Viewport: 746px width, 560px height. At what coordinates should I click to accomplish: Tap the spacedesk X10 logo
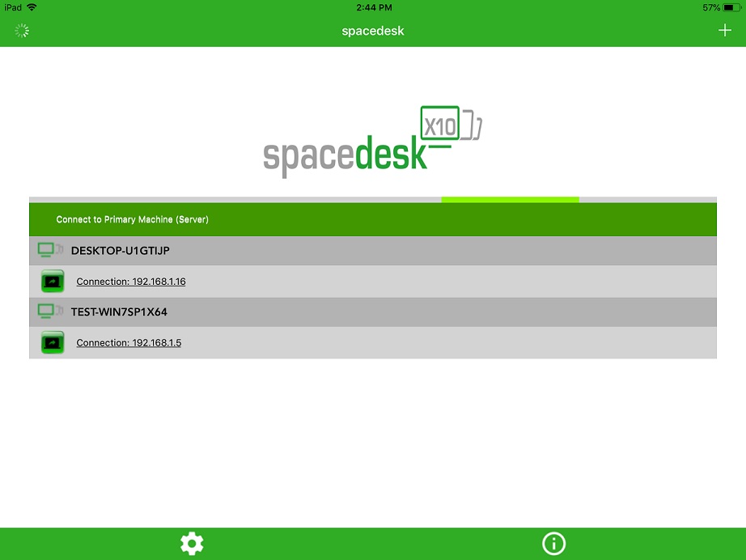click(x=373, y=142)
